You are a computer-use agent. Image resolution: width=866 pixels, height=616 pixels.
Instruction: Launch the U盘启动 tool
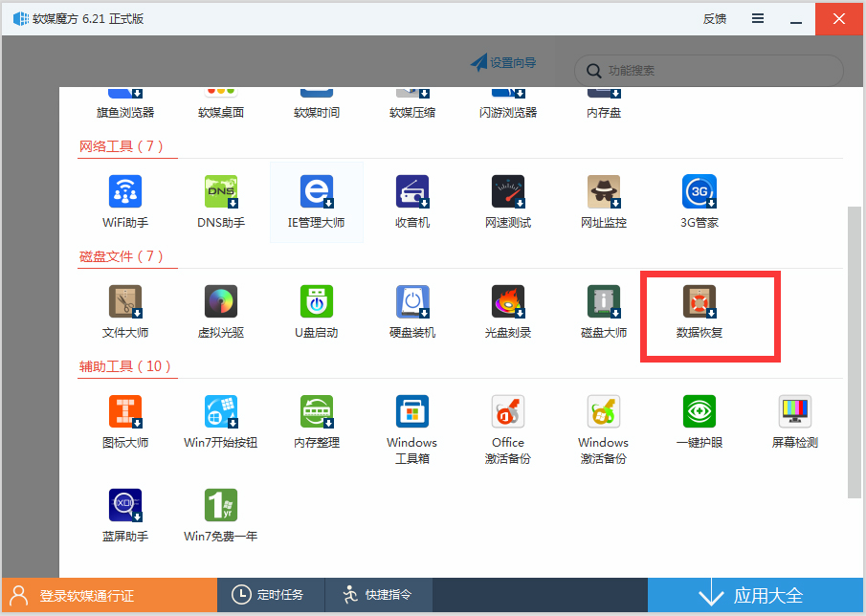tap(317, 302)
